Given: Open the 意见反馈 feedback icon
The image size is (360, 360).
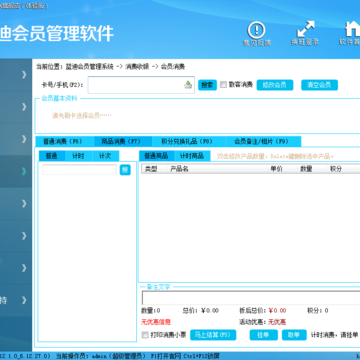Looking at the screenshot, I should 256,30.
